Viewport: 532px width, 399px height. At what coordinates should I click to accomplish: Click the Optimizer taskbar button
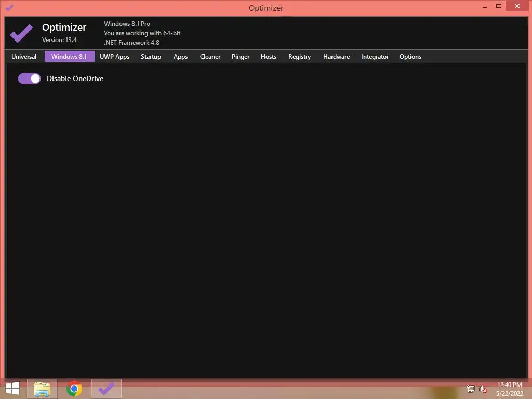click(x=107, y=389)
